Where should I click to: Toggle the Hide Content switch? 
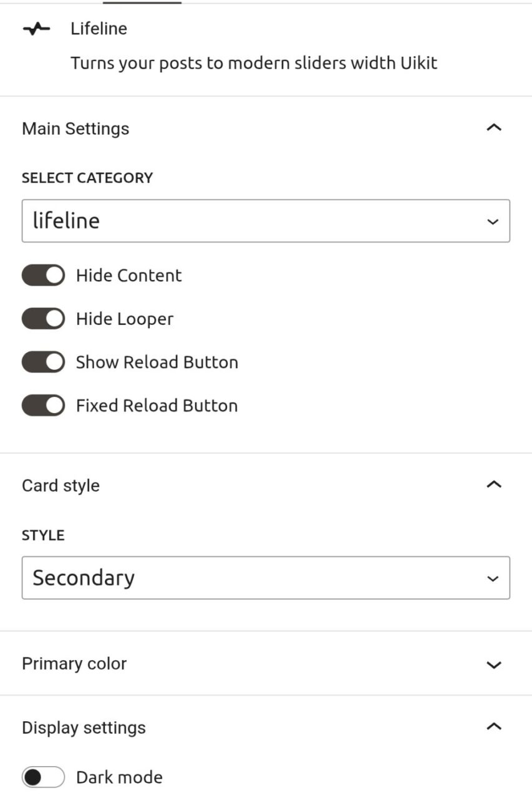(43, 275)
